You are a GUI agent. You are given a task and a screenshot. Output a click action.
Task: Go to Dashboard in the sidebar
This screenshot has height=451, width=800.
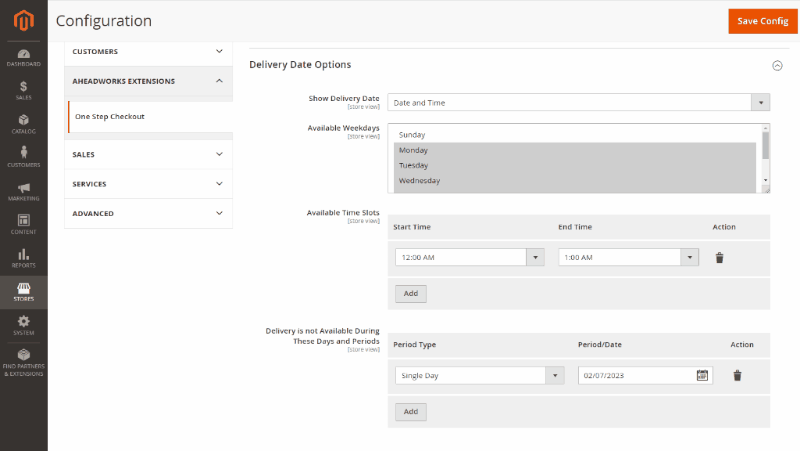pyautogui.click(x=23, y=58)
